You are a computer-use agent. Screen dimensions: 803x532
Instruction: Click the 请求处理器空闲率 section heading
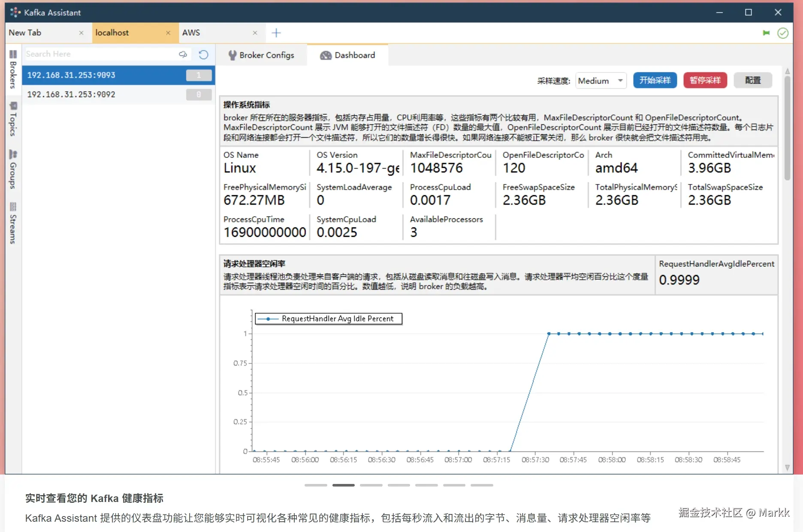[254, 263]
